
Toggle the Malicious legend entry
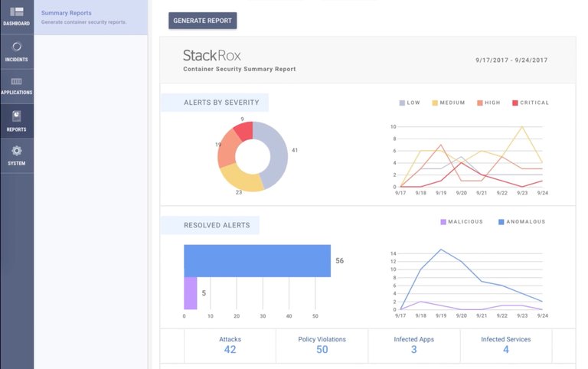pos(462,221)
